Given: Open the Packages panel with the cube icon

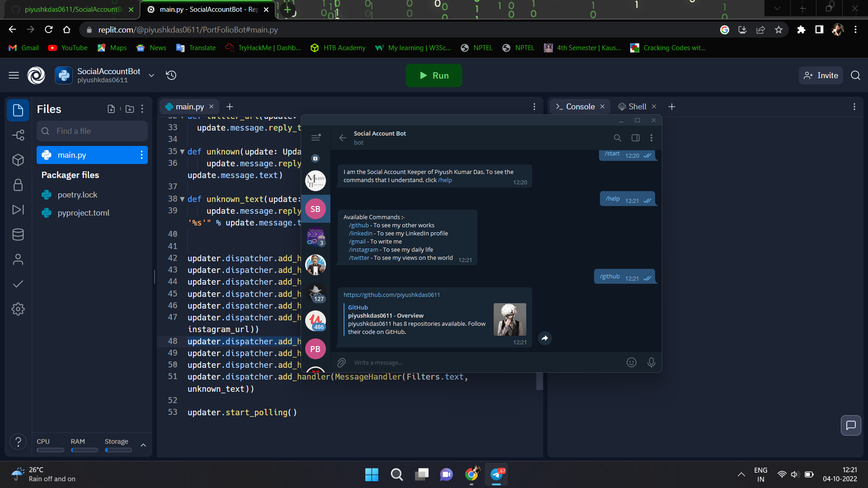Looking at the screenshot, I should pos(18,160).
